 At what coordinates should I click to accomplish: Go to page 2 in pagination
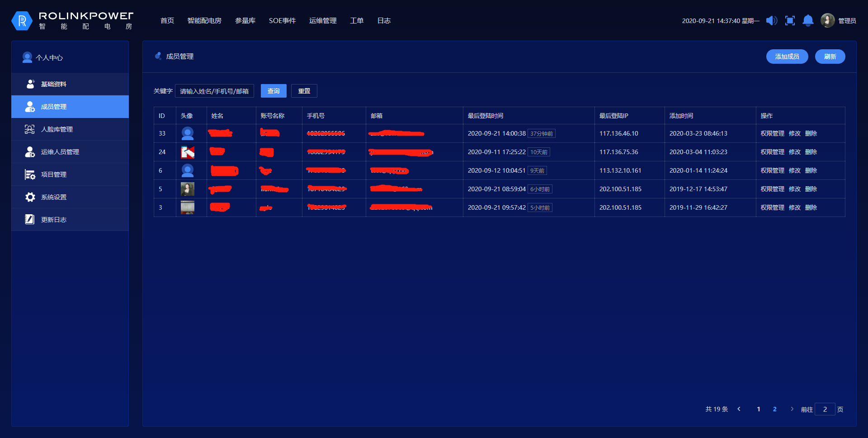pyautogui.click(x=775, y=409)
